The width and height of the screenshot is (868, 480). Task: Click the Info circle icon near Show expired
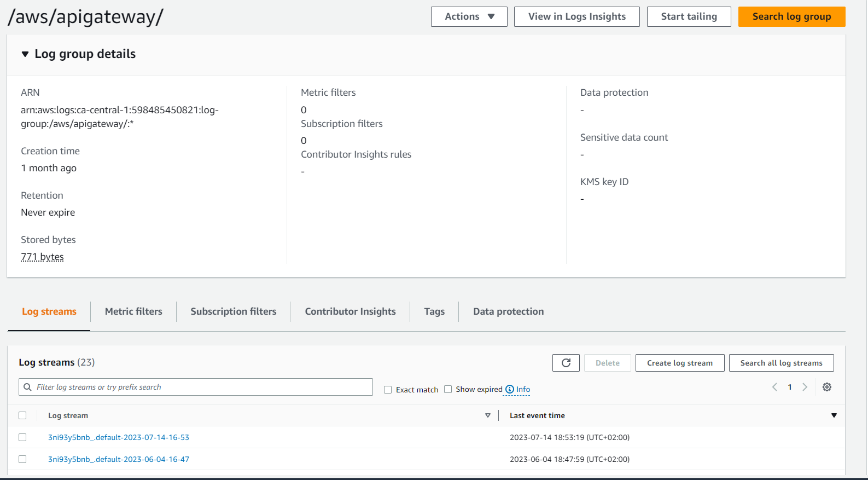pos(510,389)
